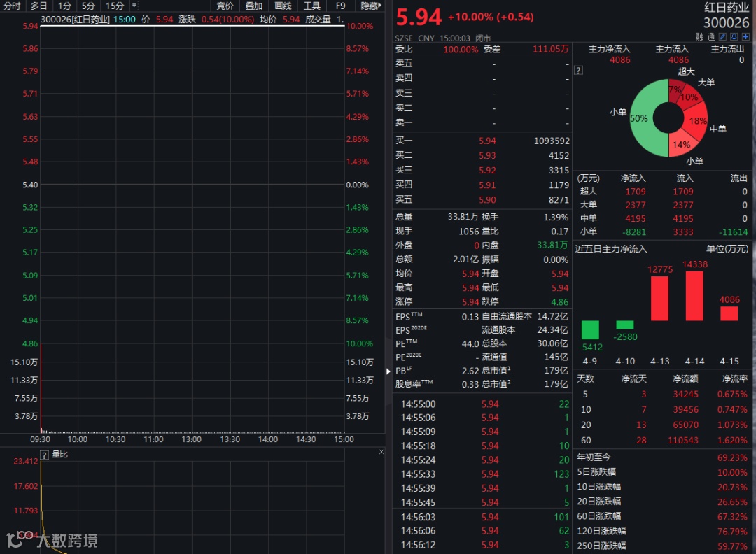Viewport: 756px width, 554px height.
Task: Click the 主力净流入 value 4086
Action: pos(620,60)
